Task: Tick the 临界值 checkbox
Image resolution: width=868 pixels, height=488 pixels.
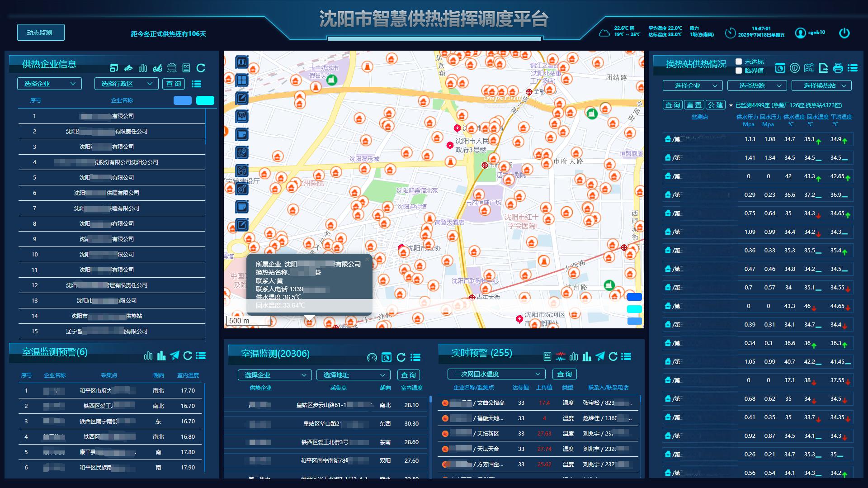Action: [739, 71]
